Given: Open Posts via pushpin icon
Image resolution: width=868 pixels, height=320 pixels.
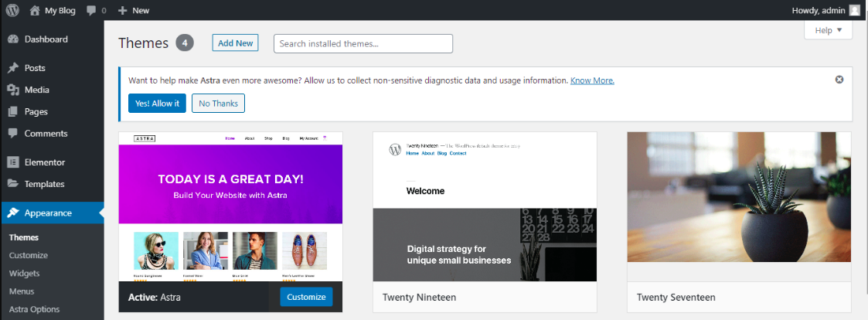Looking at the screenshot, I should coord(13,68).
